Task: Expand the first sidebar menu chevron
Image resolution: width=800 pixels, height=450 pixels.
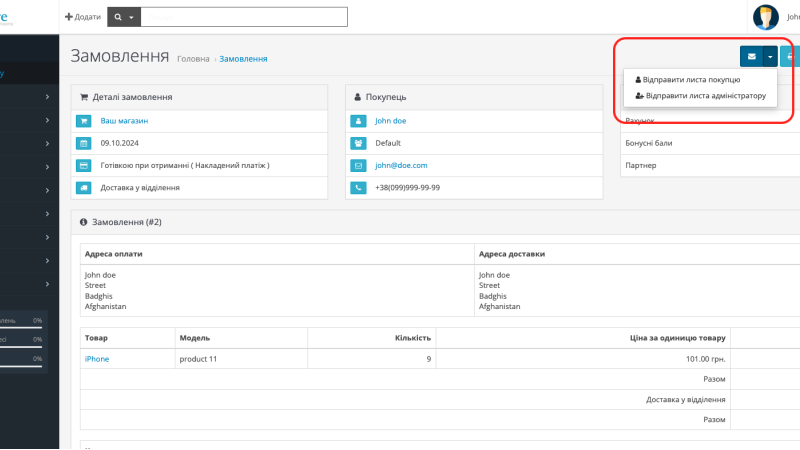Action: pos(47,96)
